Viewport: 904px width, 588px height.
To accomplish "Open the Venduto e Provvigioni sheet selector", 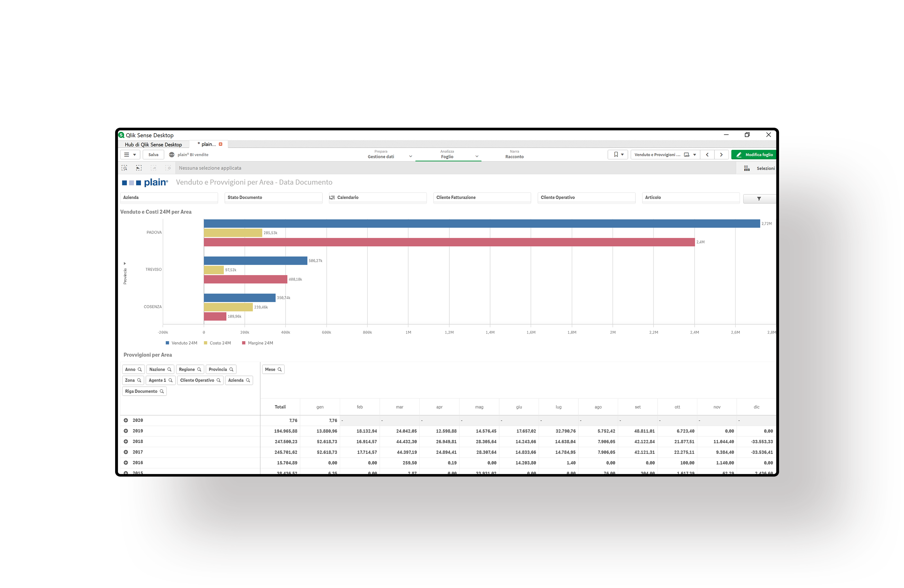I will point(665,154).
